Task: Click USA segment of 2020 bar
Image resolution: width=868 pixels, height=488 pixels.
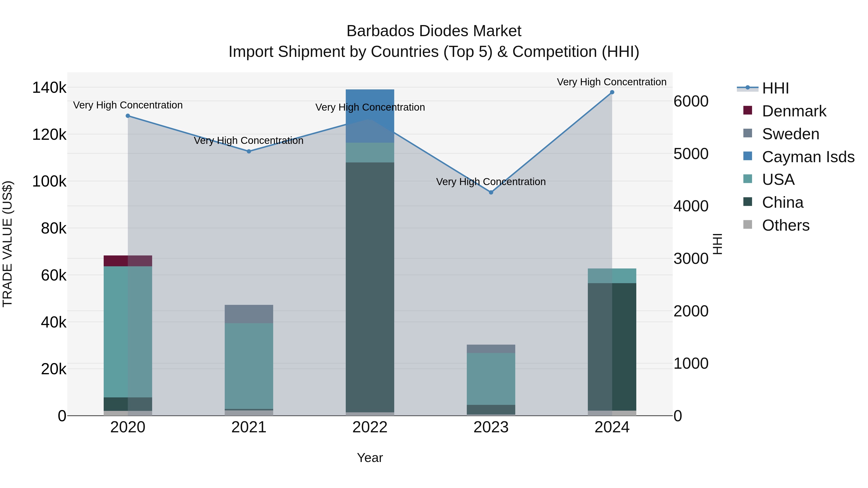Action: tap(128, 332)
